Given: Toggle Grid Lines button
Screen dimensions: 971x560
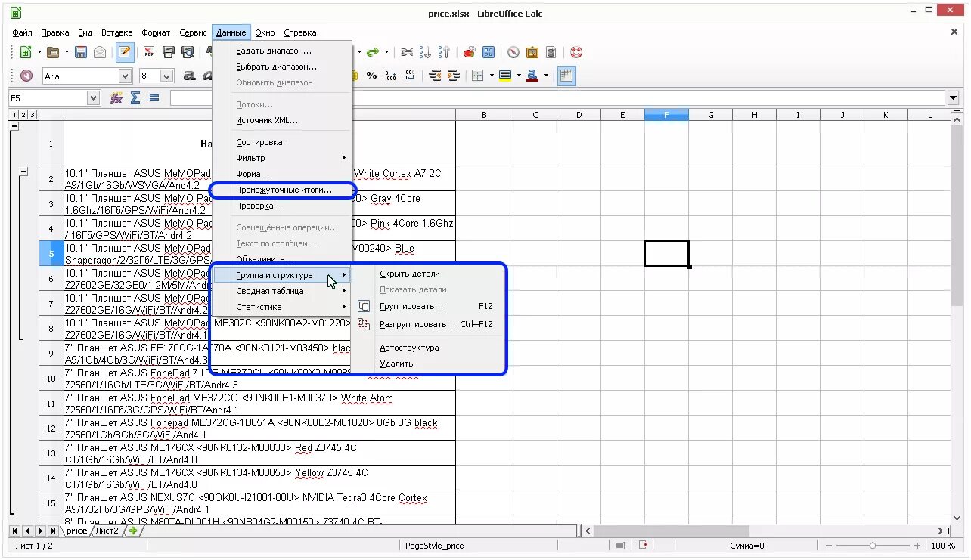Looking at the screenshot, I should [567, 76].
